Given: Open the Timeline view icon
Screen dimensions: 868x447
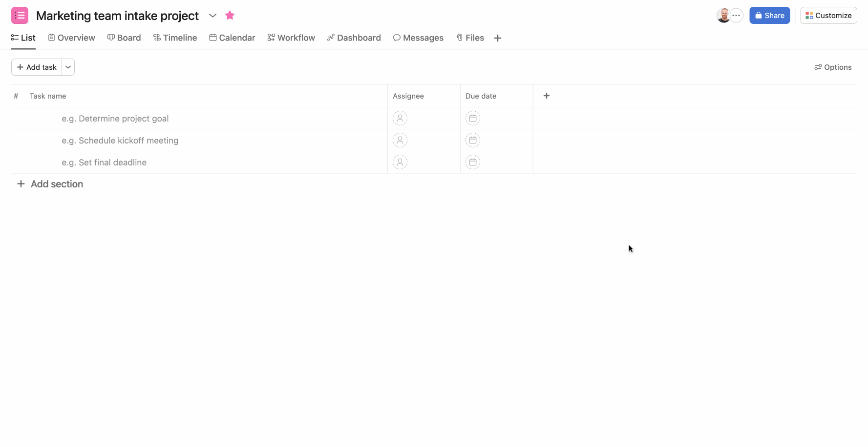Looking at the screenshot, I should (156, 38).
